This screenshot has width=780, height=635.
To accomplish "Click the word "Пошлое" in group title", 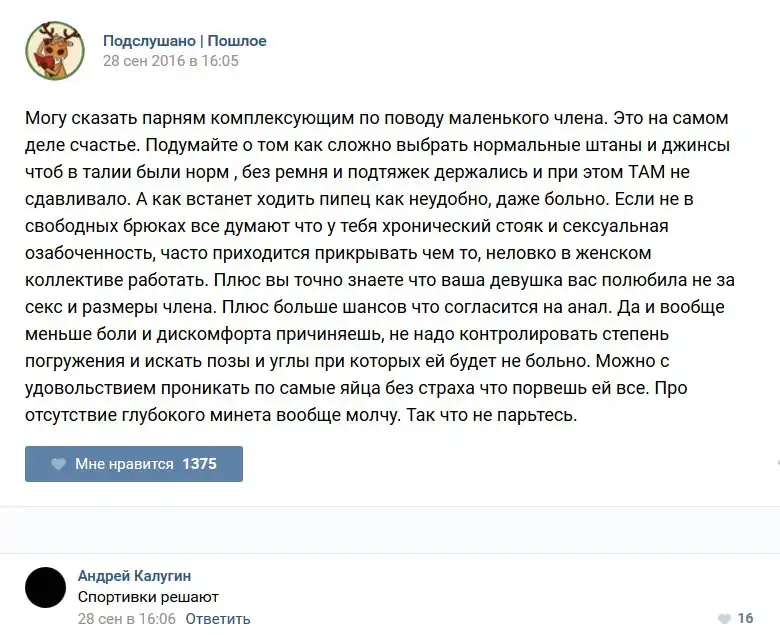I will tap(237, 41).
